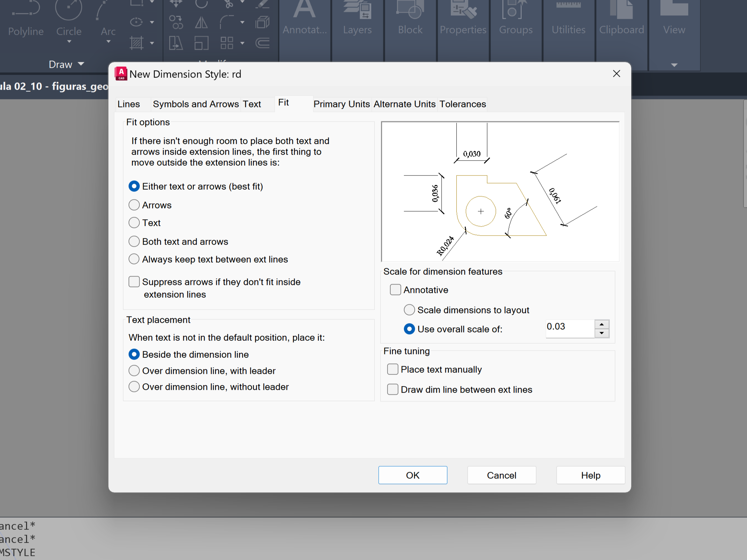This screenshot has height=560, width=747.
Task: Click the Cancel button
Action: [501, 475]
